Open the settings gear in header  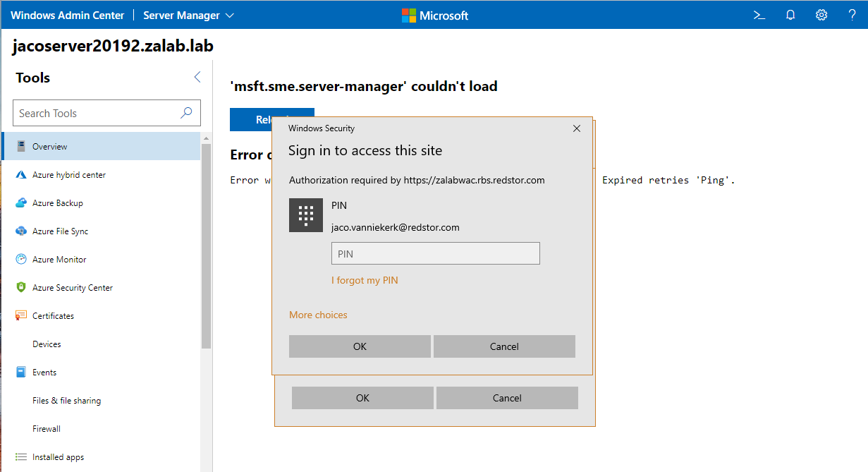(821, 15)
